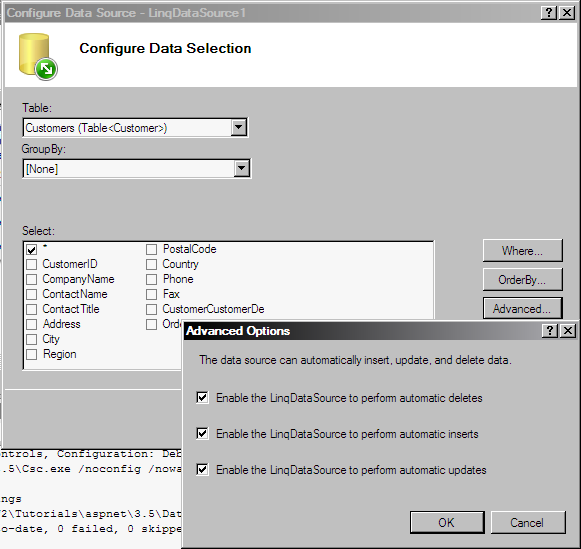The width and height of the screenshot is (581, 549).
Task: Check the Address checkbox
Action: pos(31,324)
